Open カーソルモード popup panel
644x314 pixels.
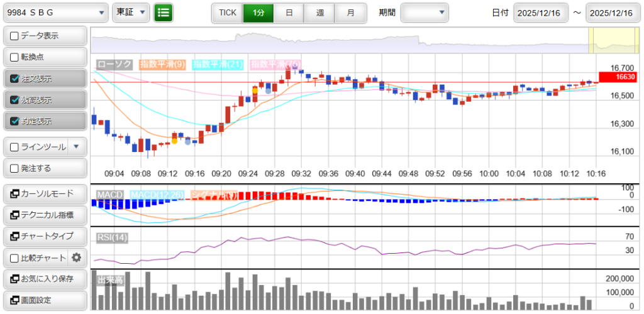point(44,193)
